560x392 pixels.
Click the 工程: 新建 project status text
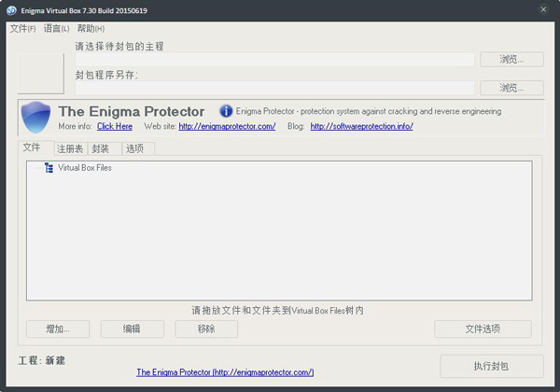point(42,360)
